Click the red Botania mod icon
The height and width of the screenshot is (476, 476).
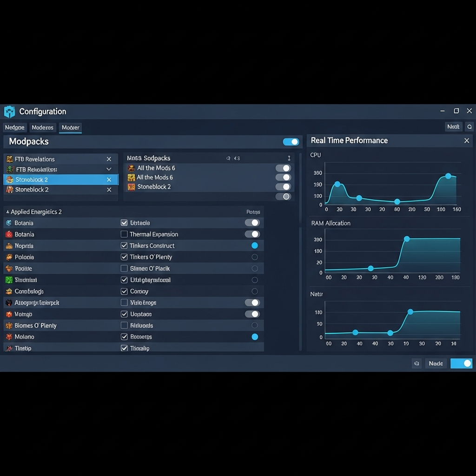(9, 234)
